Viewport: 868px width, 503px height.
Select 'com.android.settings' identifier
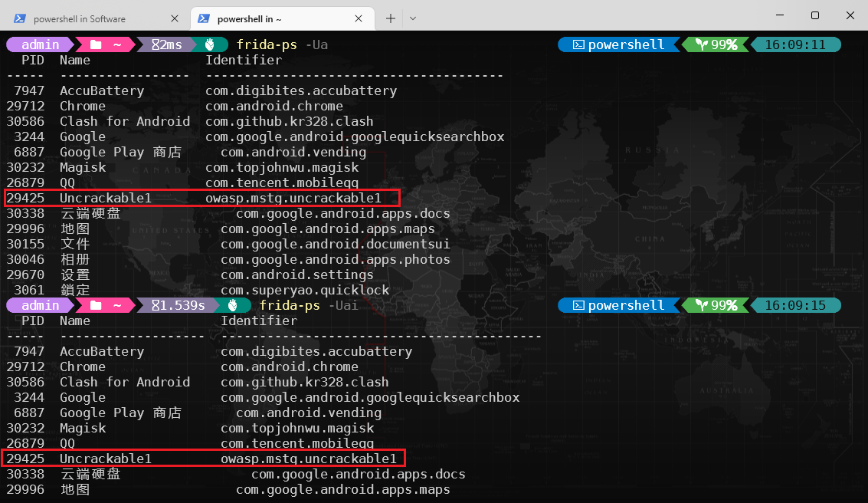(x=297, y=275)
